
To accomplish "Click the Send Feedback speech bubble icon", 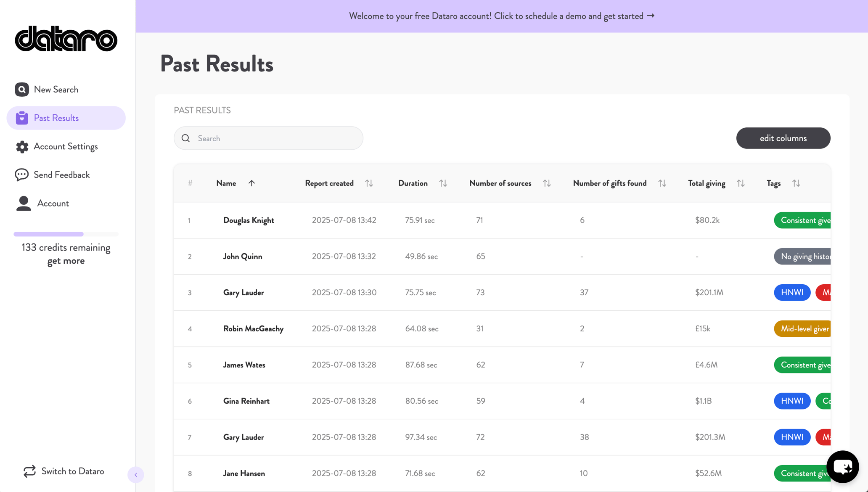I will 22,175.
